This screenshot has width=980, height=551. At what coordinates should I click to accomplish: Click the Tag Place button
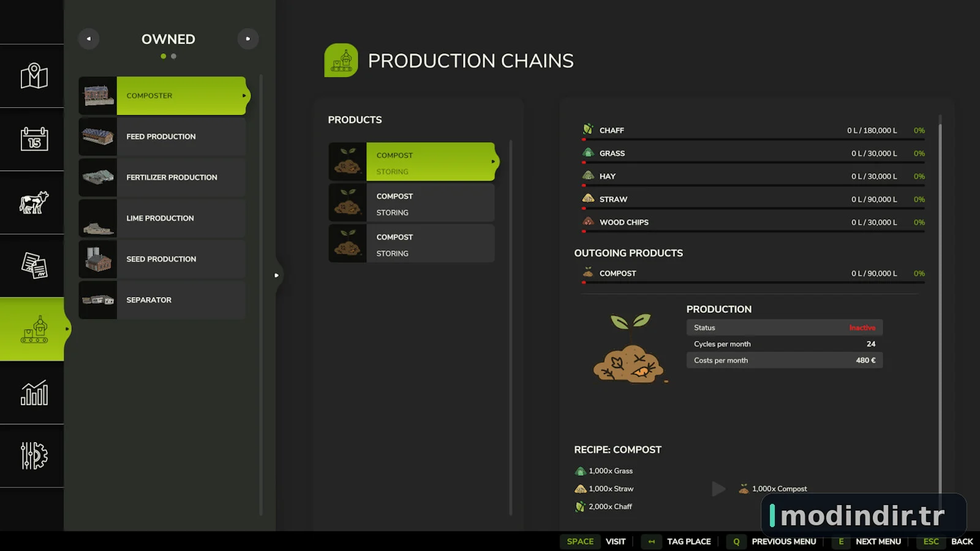click(x=677, y=541)
